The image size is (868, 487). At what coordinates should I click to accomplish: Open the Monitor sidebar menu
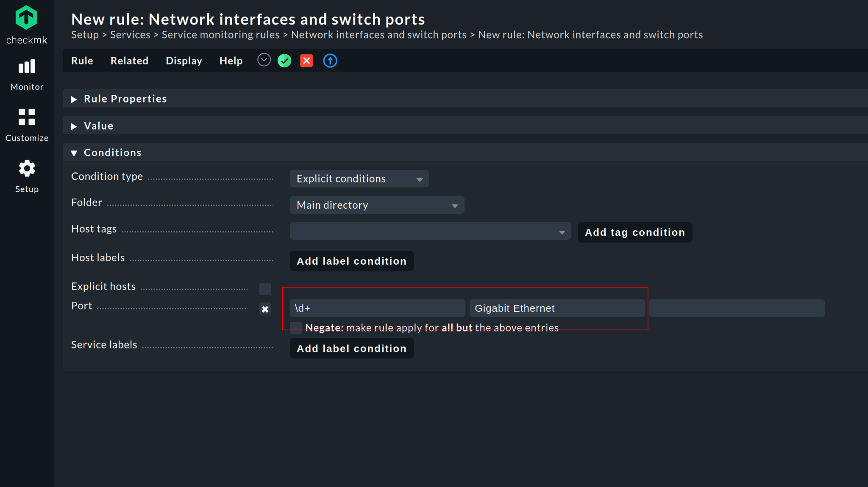point(27,75)
